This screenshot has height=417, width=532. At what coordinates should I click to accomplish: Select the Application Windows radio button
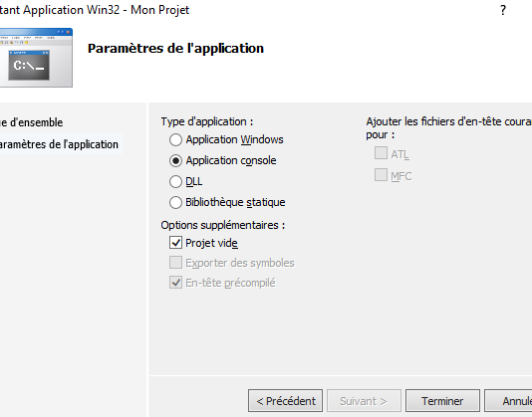(175, 139)
